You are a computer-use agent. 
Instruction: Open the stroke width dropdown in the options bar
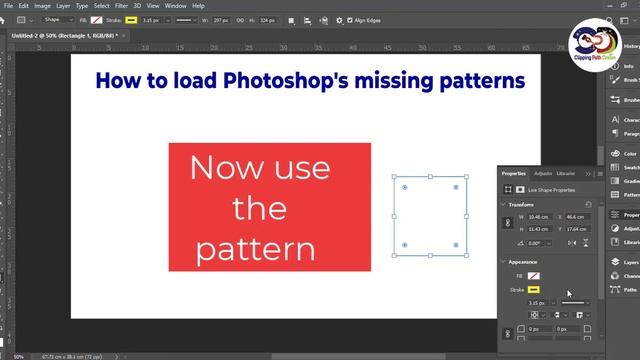pos(167,20)
